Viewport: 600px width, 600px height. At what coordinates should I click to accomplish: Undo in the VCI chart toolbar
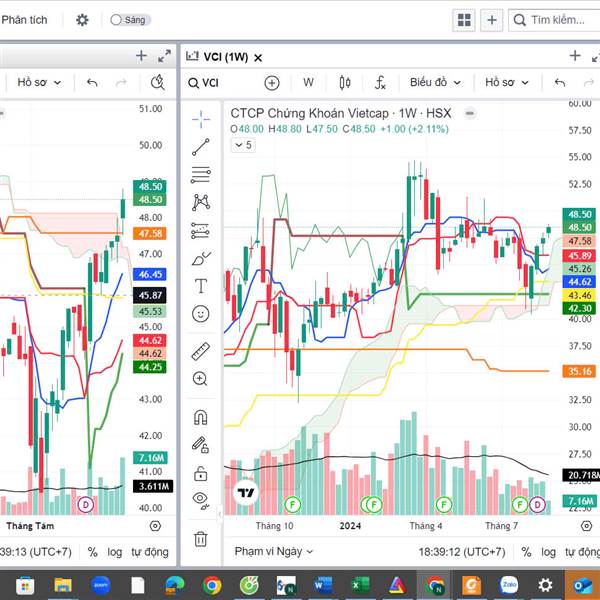[560, 83]
